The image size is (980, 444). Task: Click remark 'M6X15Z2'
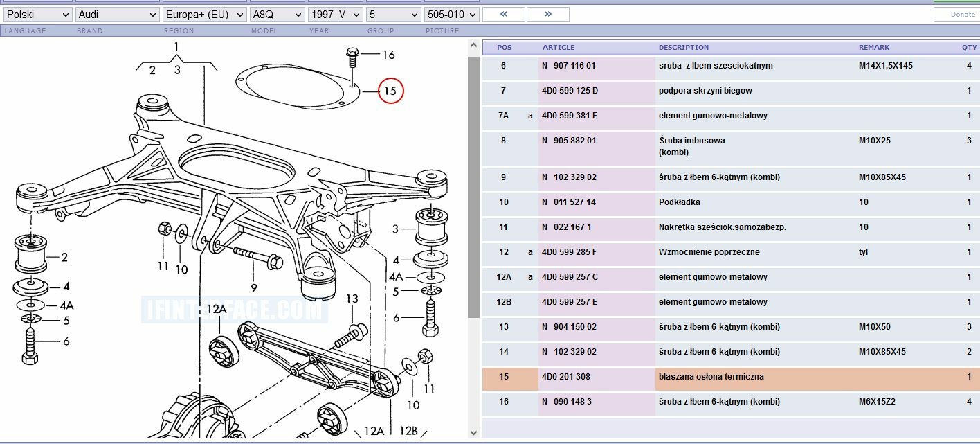877,402
